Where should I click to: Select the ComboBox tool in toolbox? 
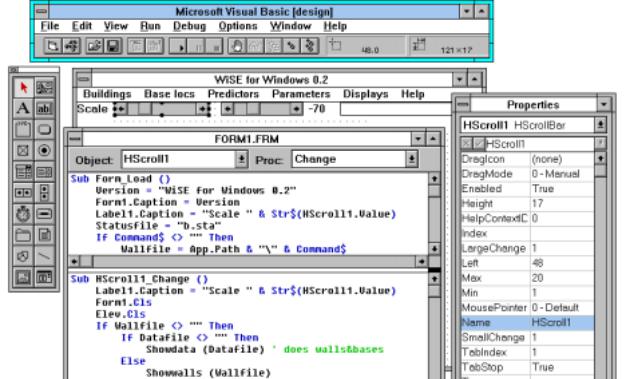coord(23,172)
